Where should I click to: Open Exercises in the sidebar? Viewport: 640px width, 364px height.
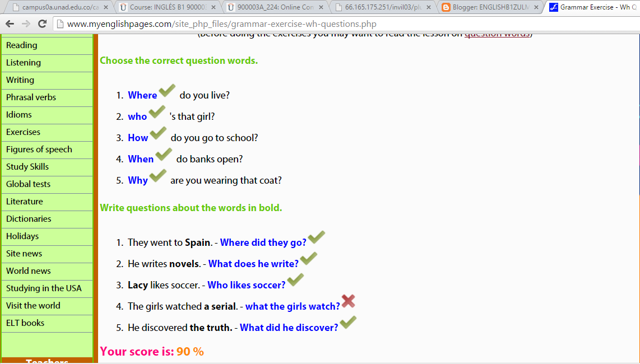[47, 132]
